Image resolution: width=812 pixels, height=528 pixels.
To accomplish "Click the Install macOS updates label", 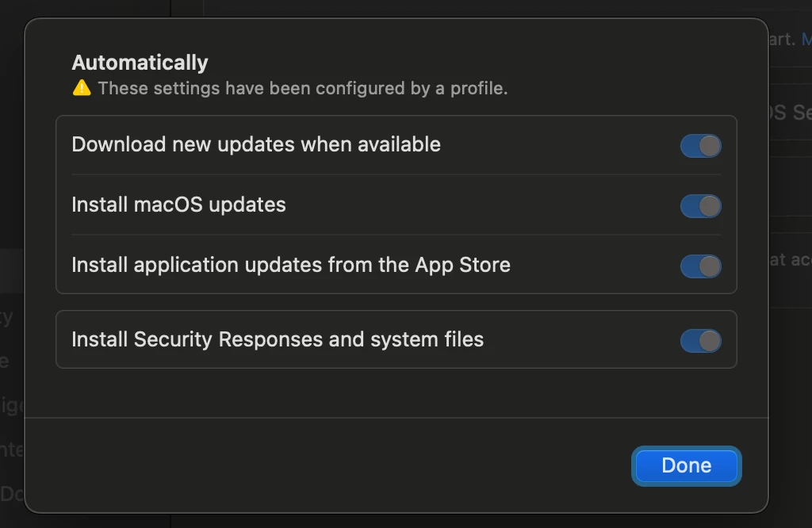I will [178, 205].
